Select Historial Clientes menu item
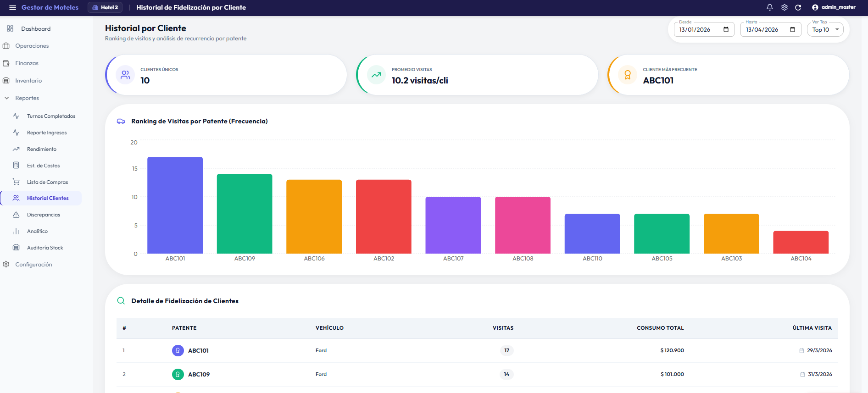 click(41, 198)
